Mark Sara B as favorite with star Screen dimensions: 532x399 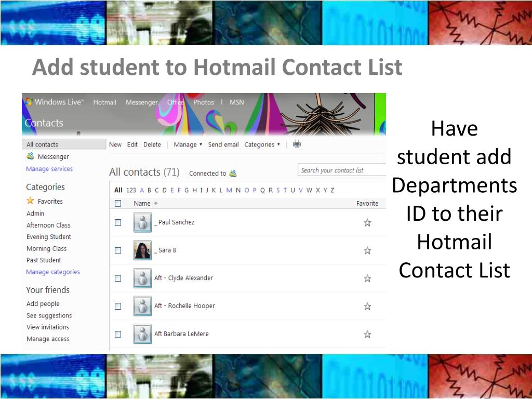coord(367,250)
